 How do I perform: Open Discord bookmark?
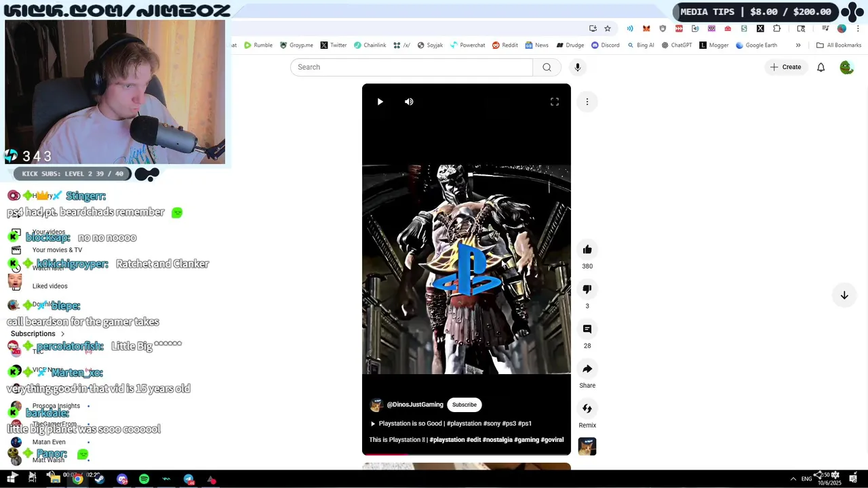[x=606, y=45]
